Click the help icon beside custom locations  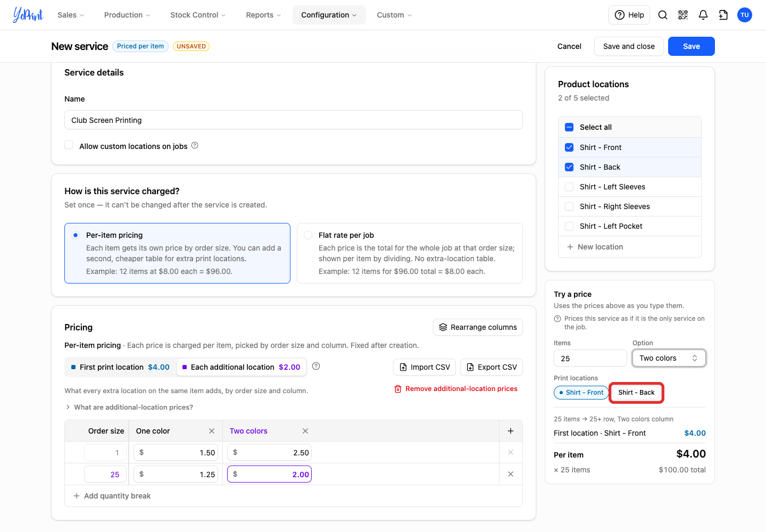(195, 145)
